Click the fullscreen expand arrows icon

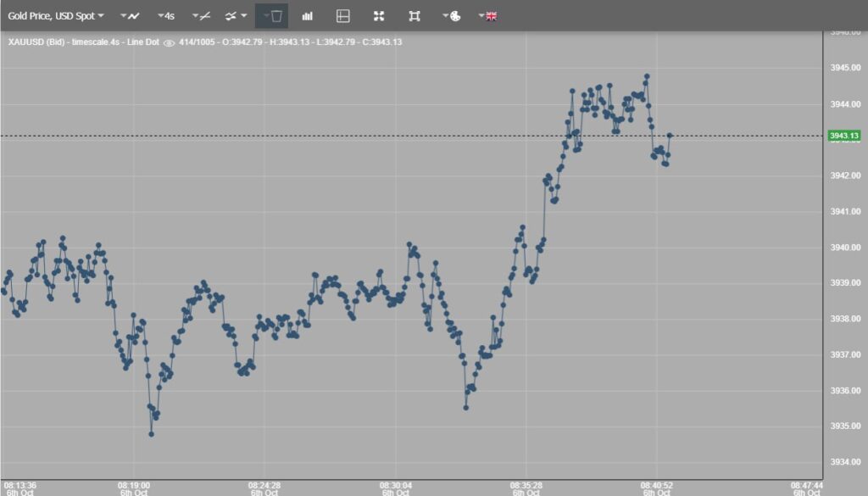pos(379,15)
